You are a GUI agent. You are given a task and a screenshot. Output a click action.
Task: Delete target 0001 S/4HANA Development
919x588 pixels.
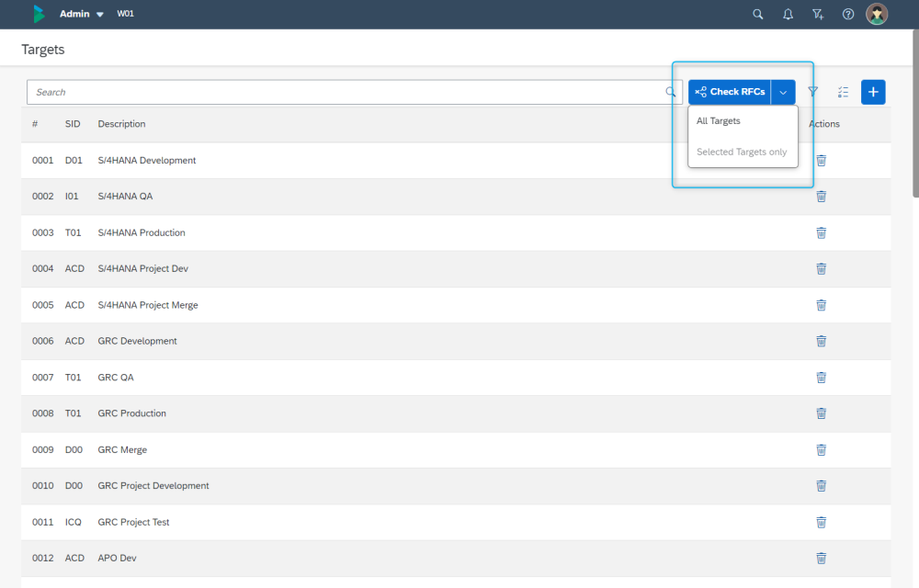coord(821,161)
